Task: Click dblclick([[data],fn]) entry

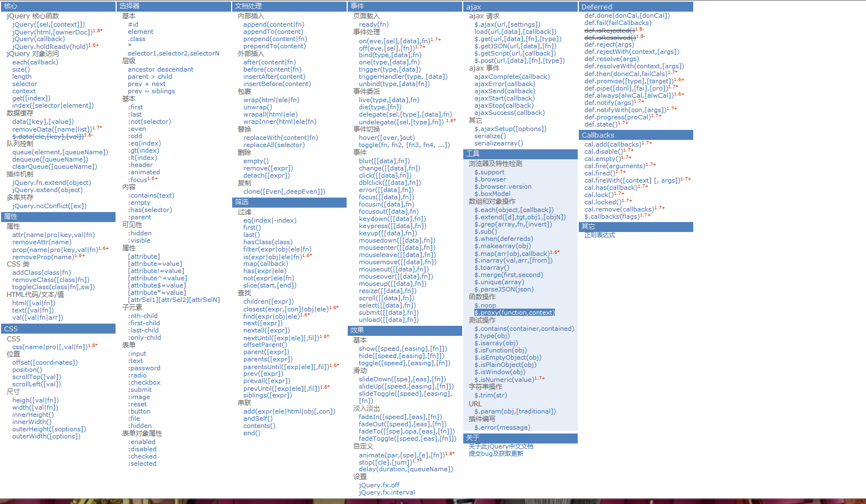Action: coord(390,183)
